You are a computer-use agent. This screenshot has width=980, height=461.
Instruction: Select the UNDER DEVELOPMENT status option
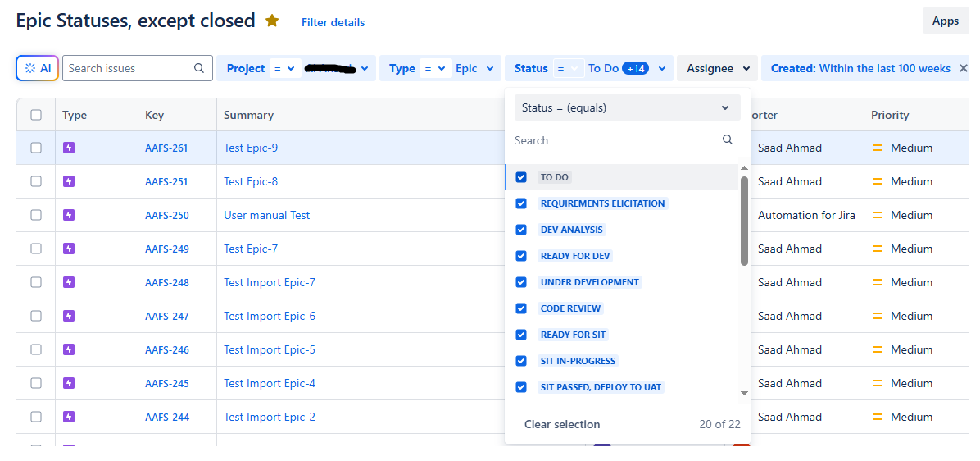(589, 282)
